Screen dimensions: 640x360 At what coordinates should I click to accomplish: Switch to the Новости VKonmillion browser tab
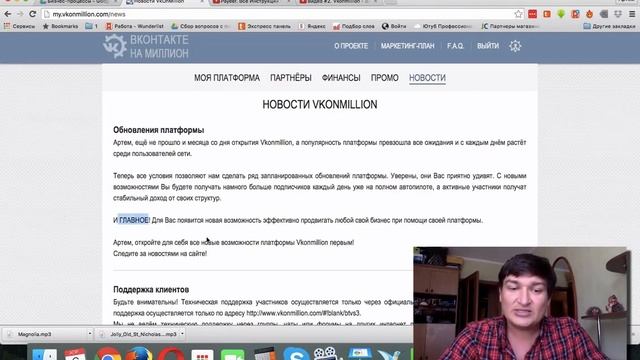point(165,2)
